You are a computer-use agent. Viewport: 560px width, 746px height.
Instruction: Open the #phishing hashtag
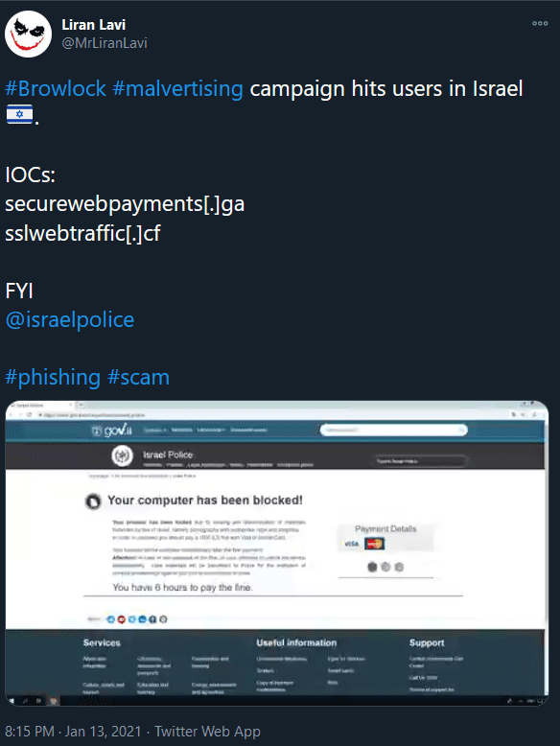[x=53, y=377]
